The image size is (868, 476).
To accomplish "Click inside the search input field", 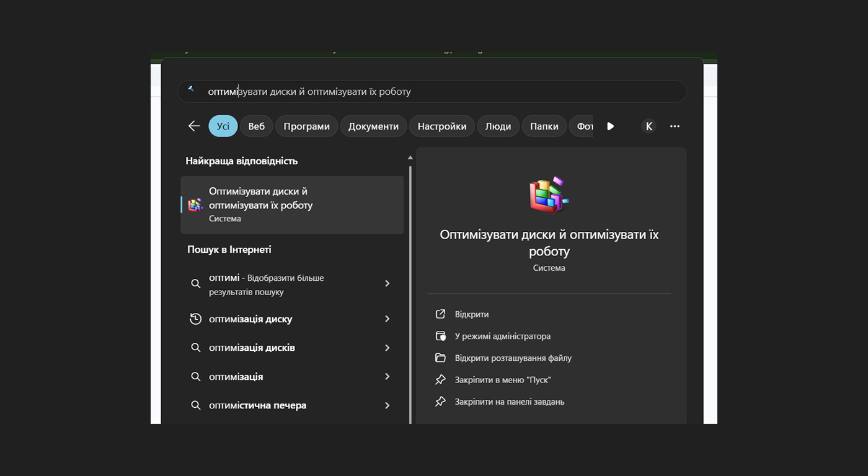I will pos(432,91).
